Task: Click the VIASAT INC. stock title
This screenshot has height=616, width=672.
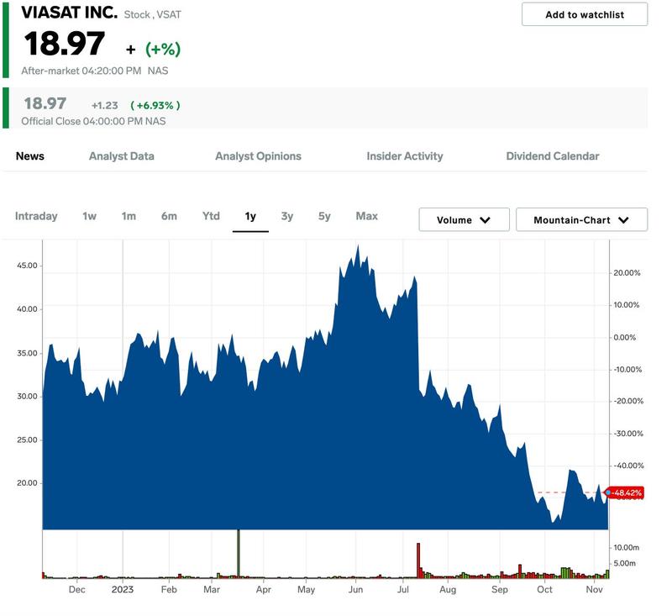Action: tap(70, 13)
